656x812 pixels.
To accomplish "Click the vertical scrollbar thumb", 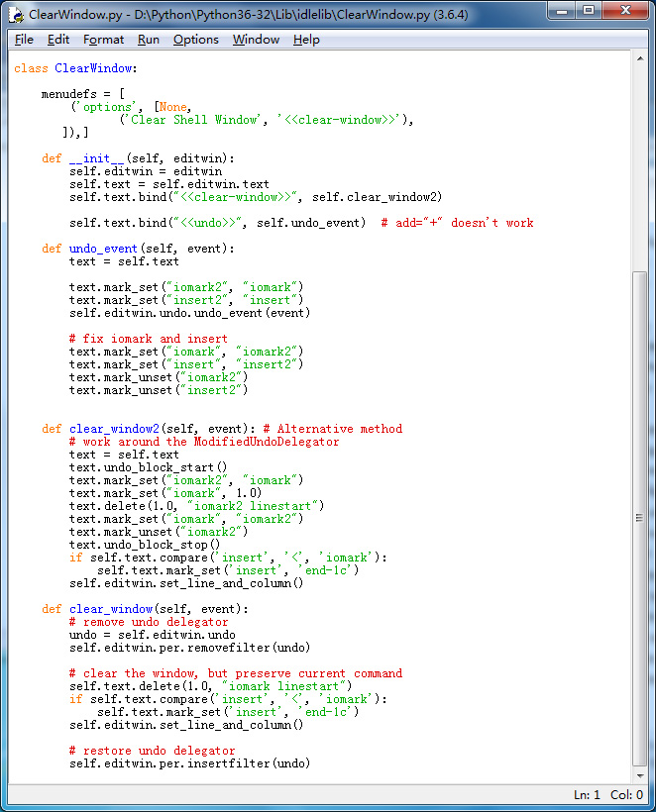I will pos(640,517).
